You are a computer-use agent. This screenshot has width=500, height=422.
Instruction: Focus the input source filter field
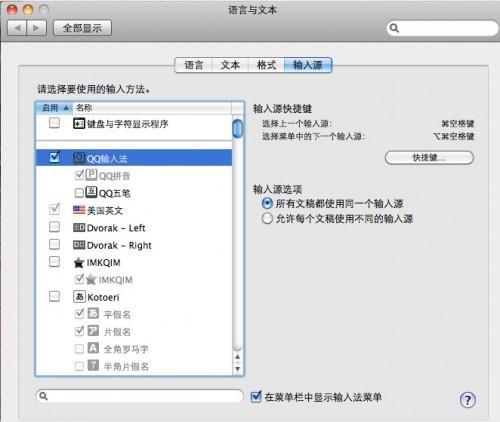click(140, 396)
